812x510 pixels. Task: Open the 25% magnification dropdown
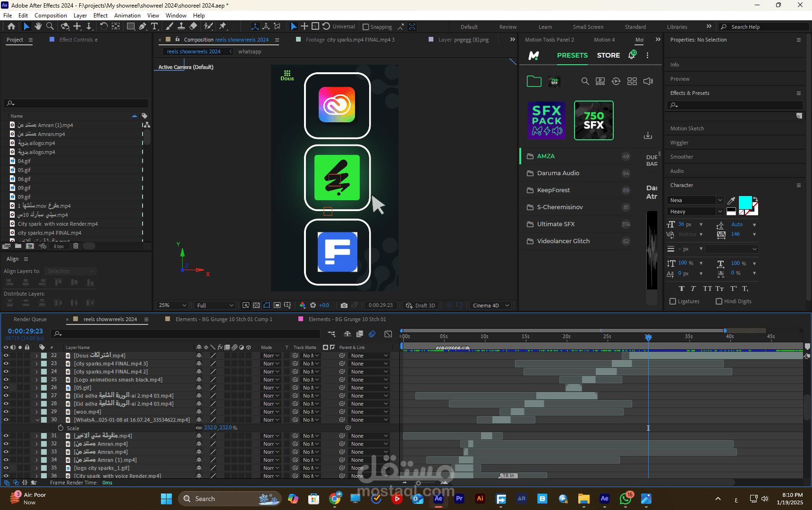coord(172,306)
